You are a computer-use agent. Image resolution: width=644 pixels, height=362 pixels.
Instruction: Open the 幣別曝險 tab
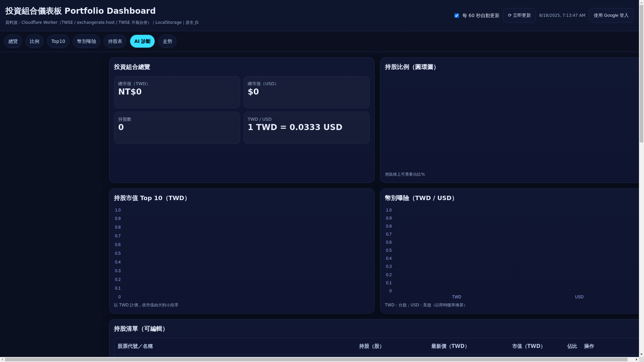coord(87,41)
